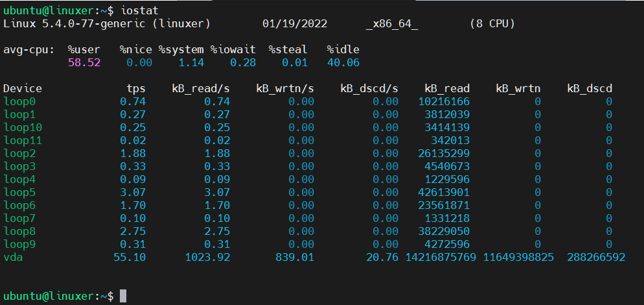
Task: Click vda's kB_dscd/s value 20.76
Action: (382, 257)
